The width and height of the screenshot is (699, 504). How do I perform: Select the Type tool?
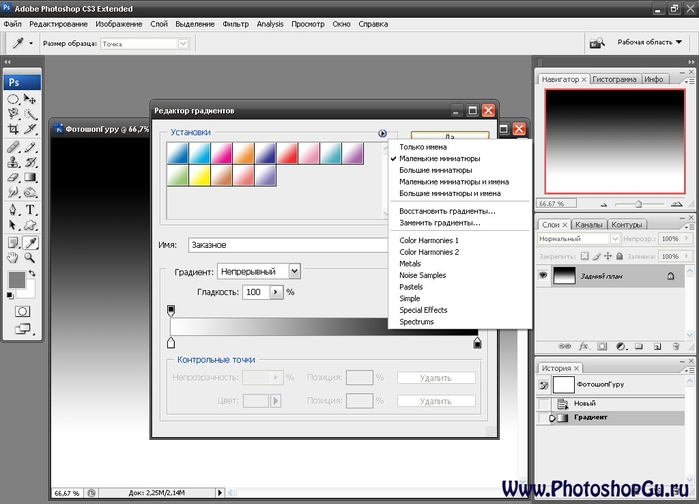pyautogui.click(x=30, y=209)
